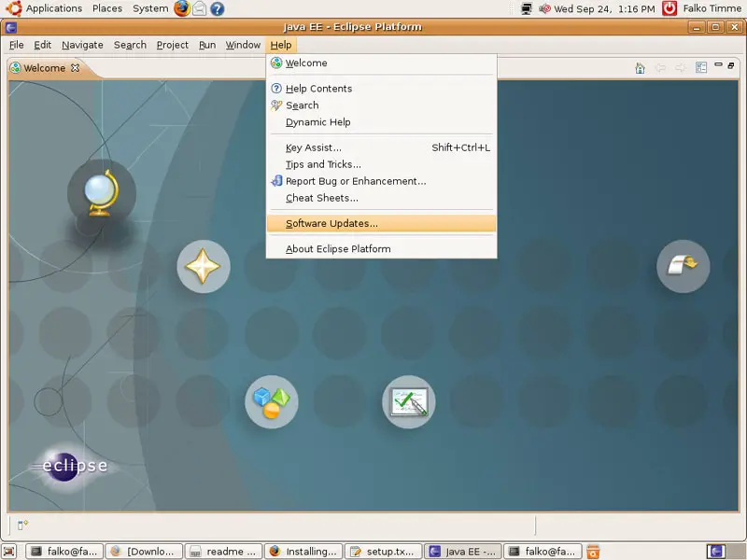Open the Samples shapes icon
The width and height of the screenshot is (747, 560).
[x=272, y=402]
